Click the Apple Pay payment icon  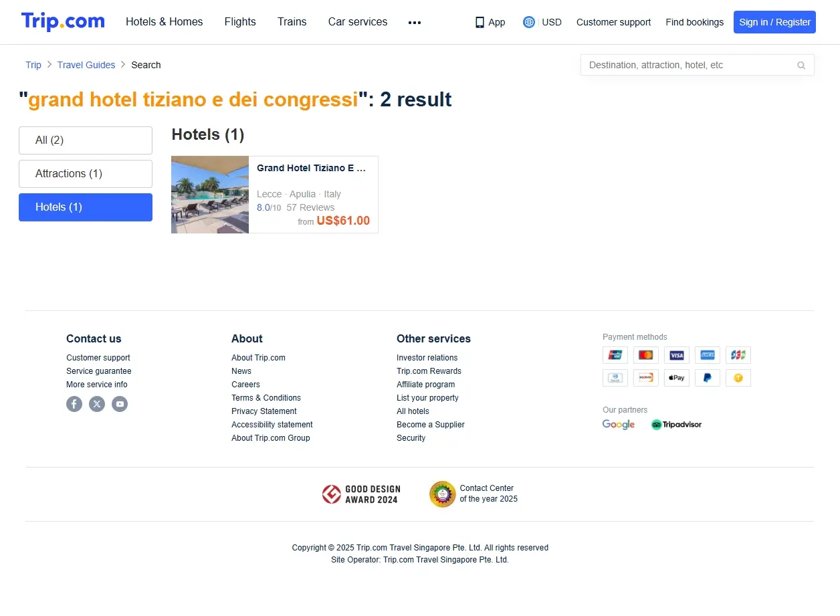pyautogui.click(x=677, y=378)
